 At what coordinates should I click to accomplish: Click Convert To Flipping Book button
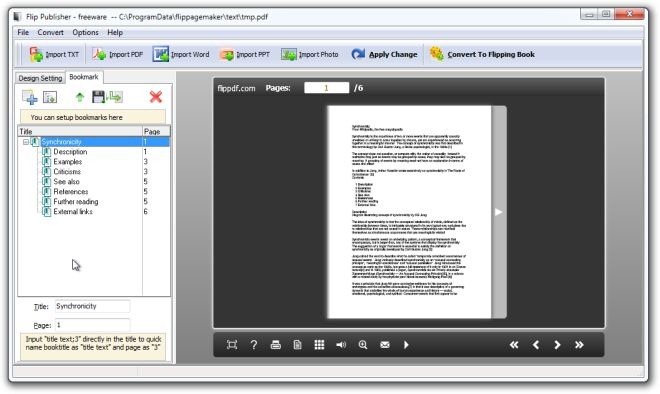(482, 54)
